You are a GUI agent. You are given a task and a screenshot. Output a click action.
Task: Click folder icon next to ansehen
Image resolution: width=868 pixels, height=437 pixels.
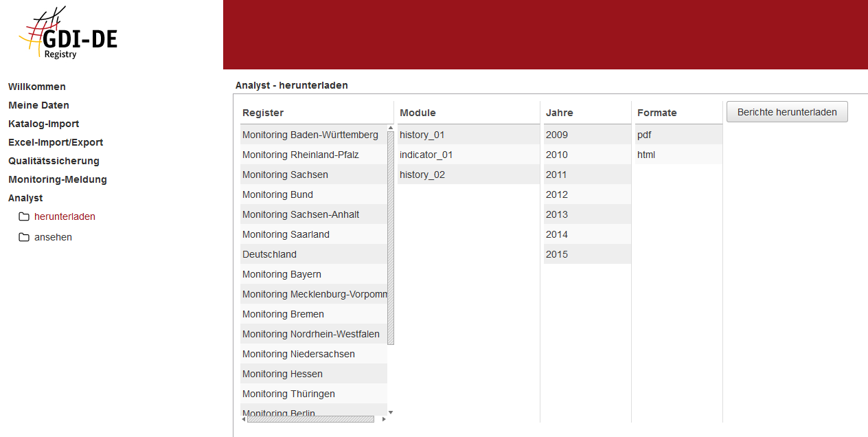pyautogui.click(x=24, y=238)
